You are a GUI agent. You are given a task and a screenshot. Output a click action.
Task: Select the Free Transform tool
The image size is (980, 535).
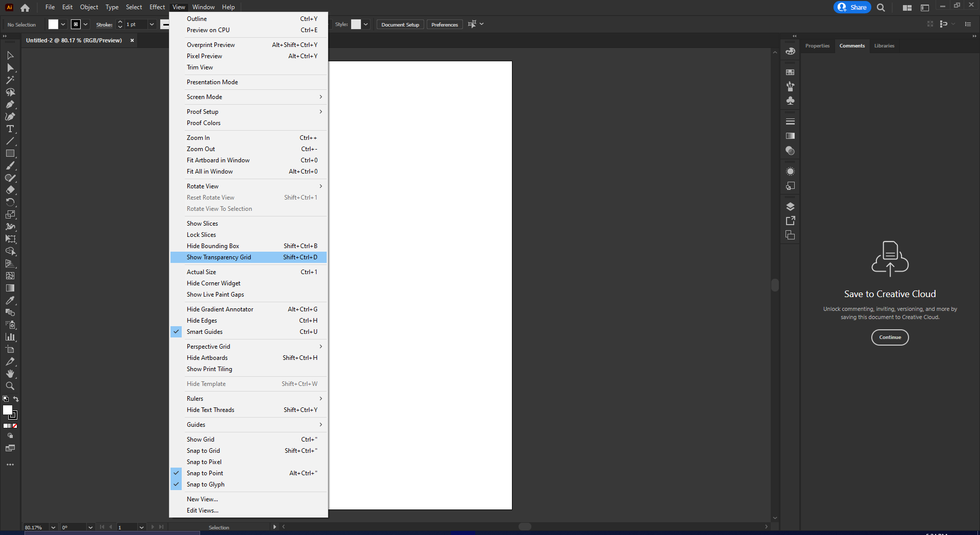10,239
